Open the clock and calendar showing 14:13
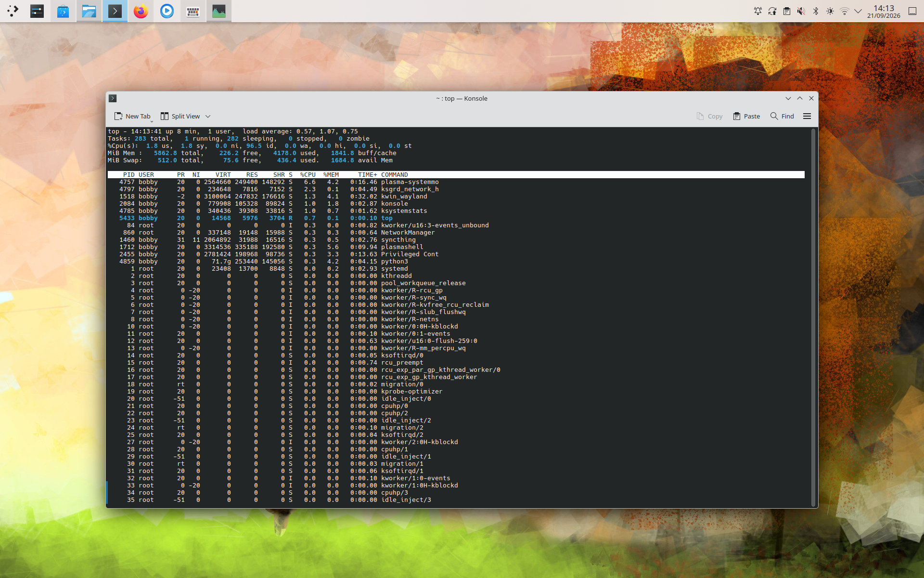Viewport: 924px width, 578px height. point(884,11)
